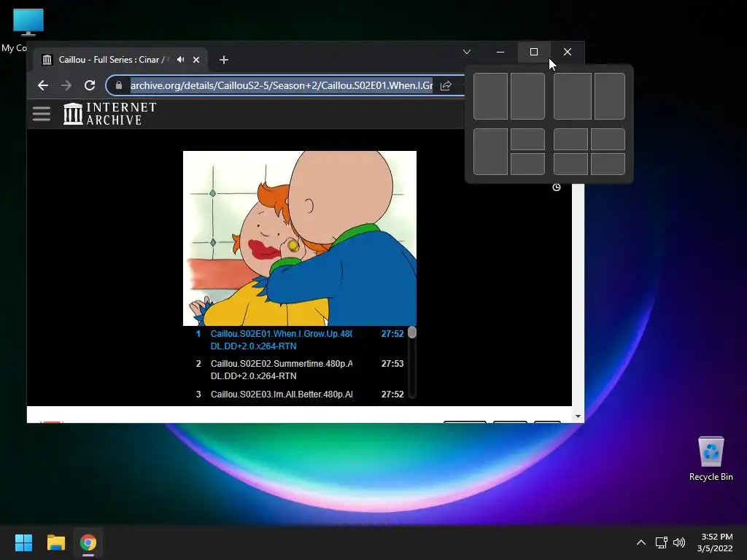Screen dimensions: 747x560
Task: Go to Internet Archive home via the logo
Action: tap(109, 114)
